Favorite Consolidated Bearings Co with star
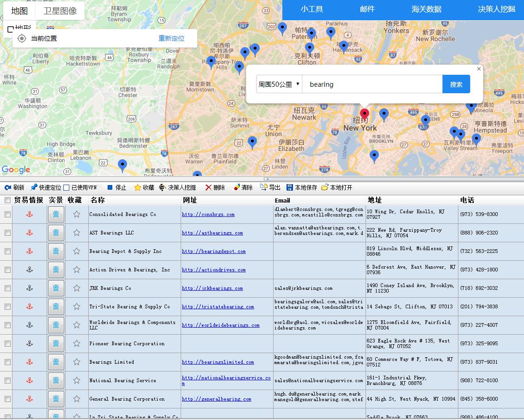 77,214
